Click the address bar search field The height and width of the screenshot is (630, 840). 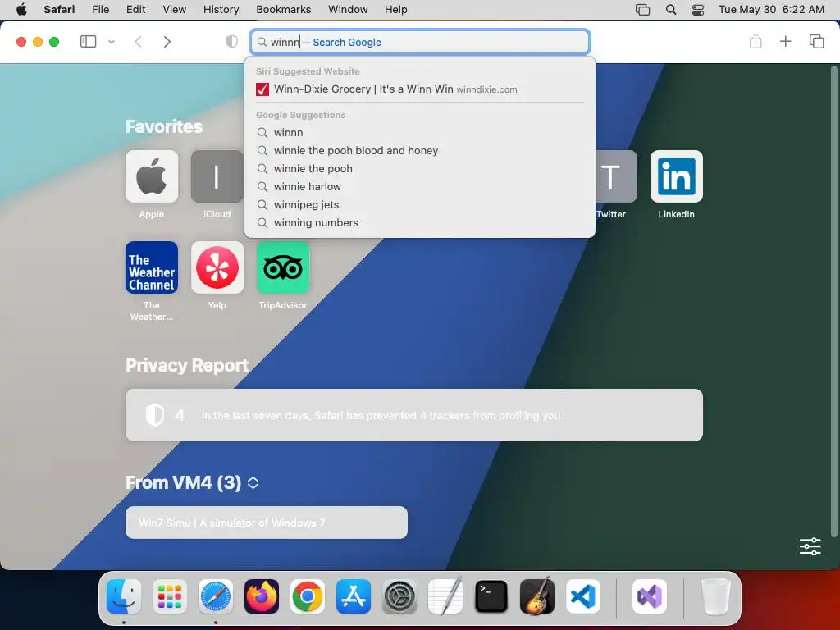click(x=420, y=42)
